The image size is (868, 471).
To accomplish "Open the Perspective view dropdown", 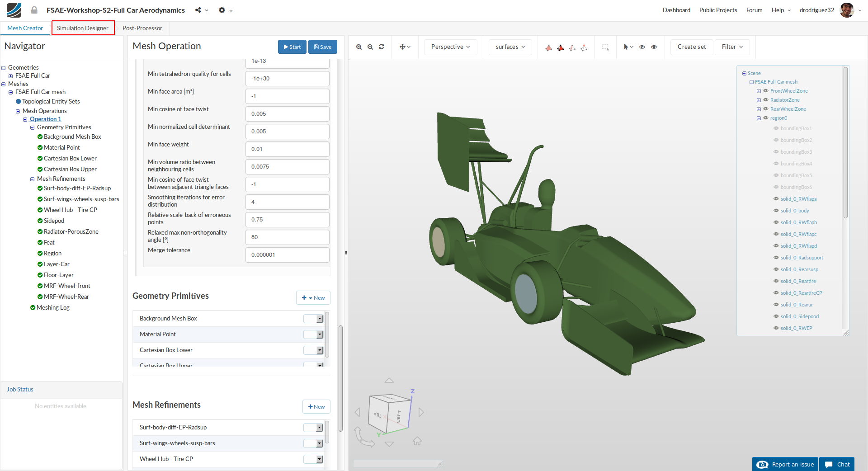I will pyautogui.click(x=450, y=47).
